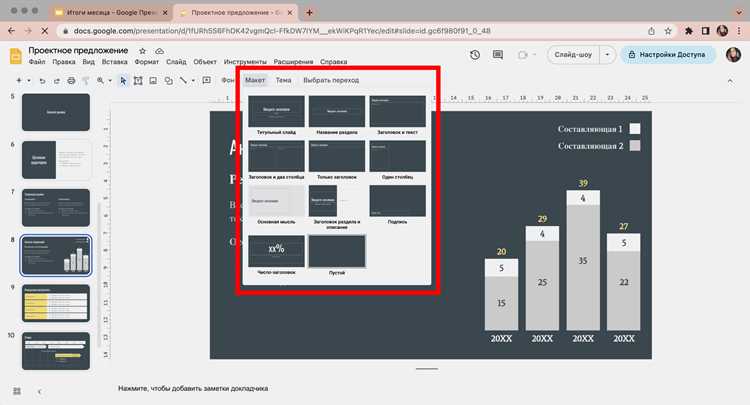Image resolution: width=750 pixels, height=405 pixels.
Task: Expand Слайд-шоу options arrow
Action: click(607, 55)
